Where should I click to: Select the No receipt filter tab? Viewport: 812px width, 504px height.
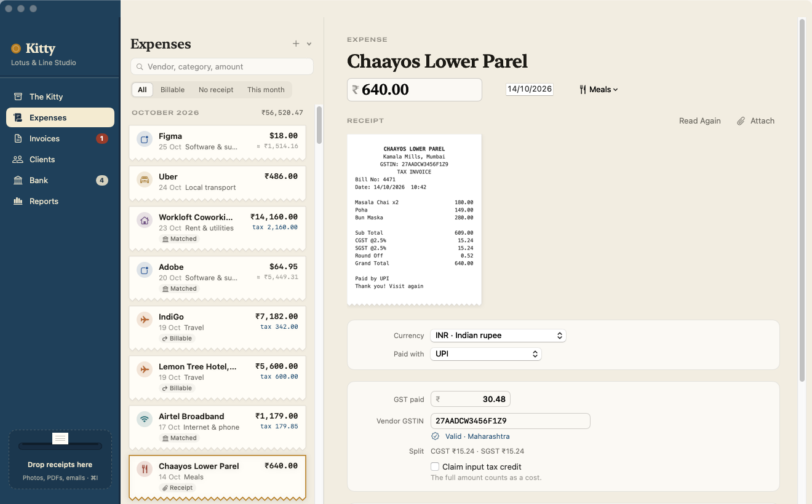pos(216,90)
